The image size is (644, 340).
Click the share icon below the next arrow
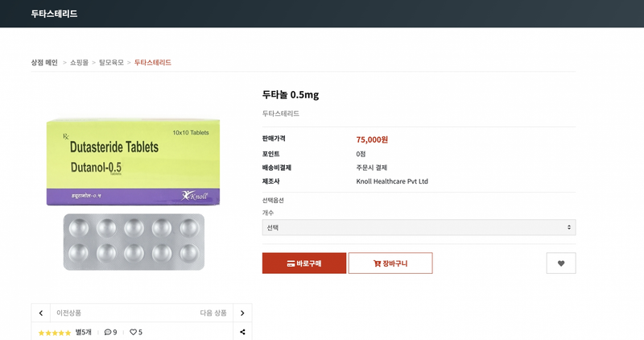click(x=242, y=332)
